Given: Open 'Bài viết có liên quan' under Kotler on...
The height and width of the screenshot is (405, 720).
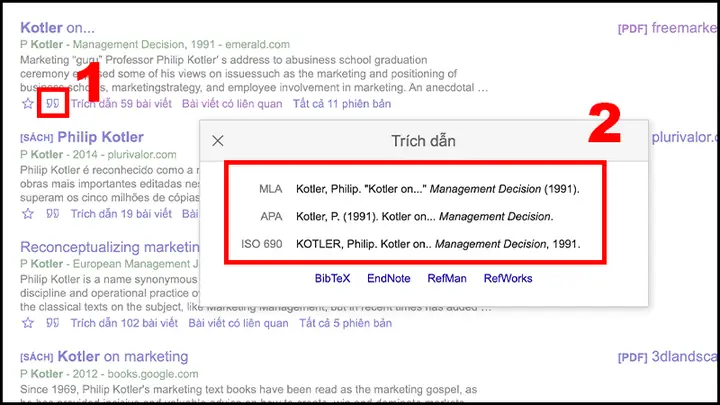Looking at the screenshot, I should tap(232, 104).
